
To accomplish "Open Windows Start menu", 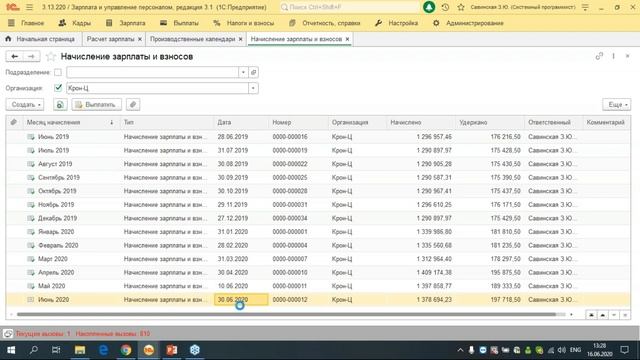I will pyautogui.click(x=11, y=350).
